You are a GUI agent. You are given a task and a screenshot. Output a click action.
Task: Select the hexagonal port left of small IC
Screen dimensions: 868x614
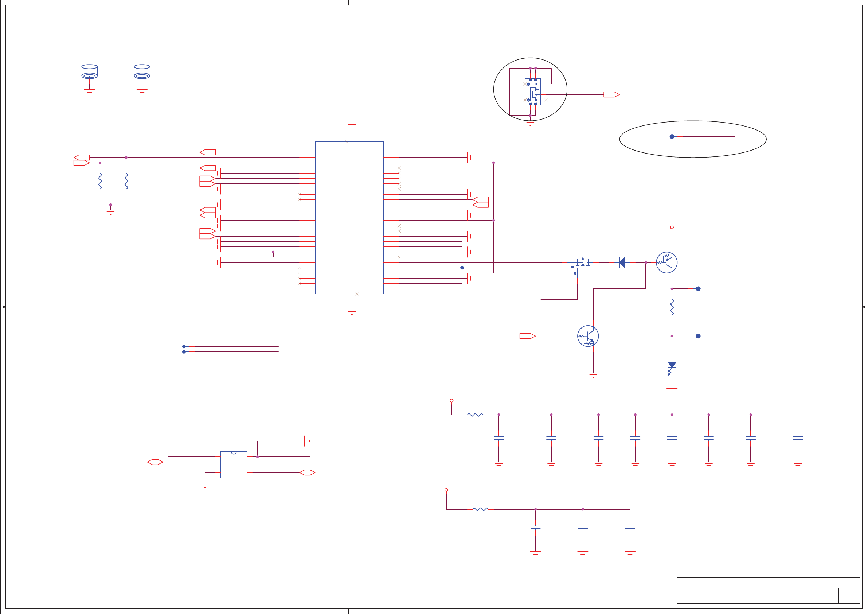click(x=155, y=462)
